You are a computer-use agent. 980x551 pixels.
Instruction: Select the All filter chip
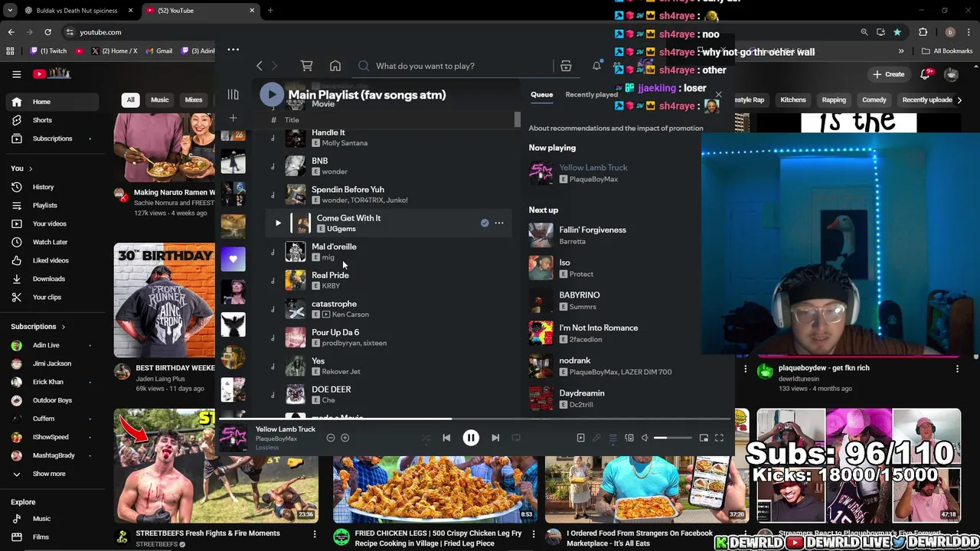pyautogui.click(x=130, y=99)
